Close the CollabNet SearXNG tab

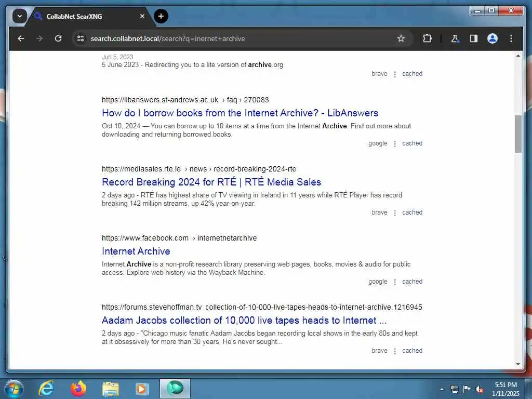pos(142,16)
